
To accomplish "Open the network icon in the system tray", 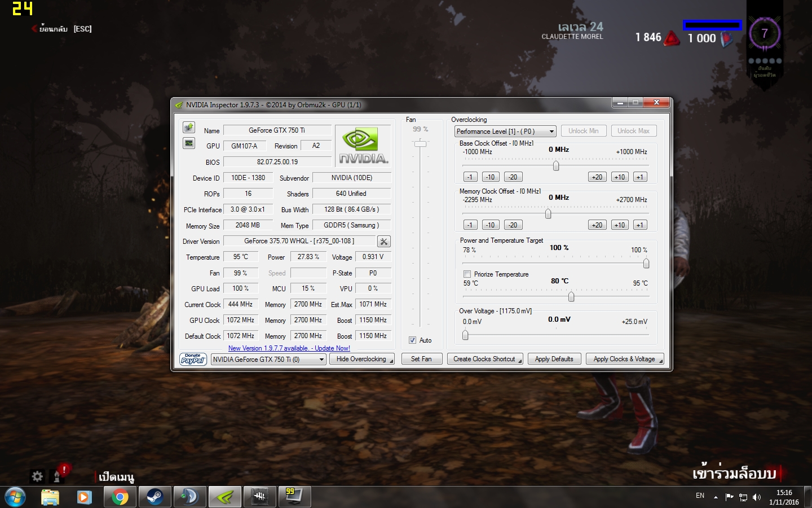I will pos(743,497).
